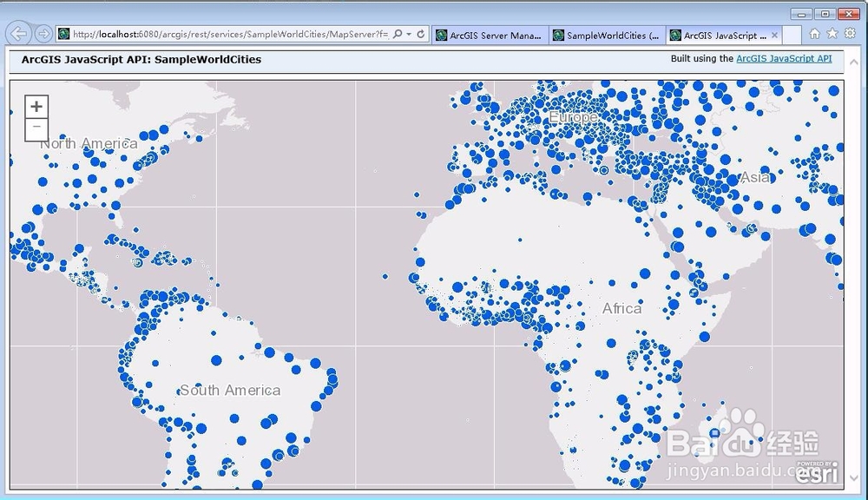The image size is (868, 500).
Task: Click the Europe map label
Action: (574, 117)
